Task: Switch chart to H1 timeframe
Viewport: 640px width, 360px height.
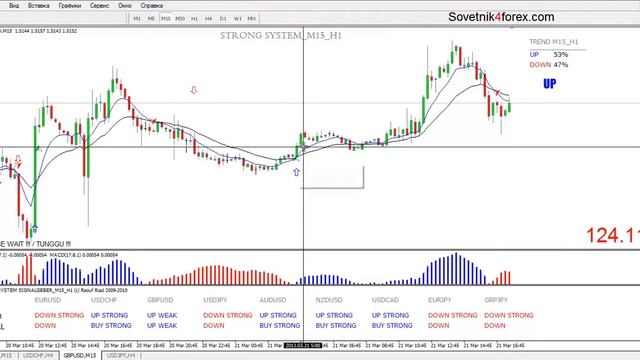Action: 194,18
